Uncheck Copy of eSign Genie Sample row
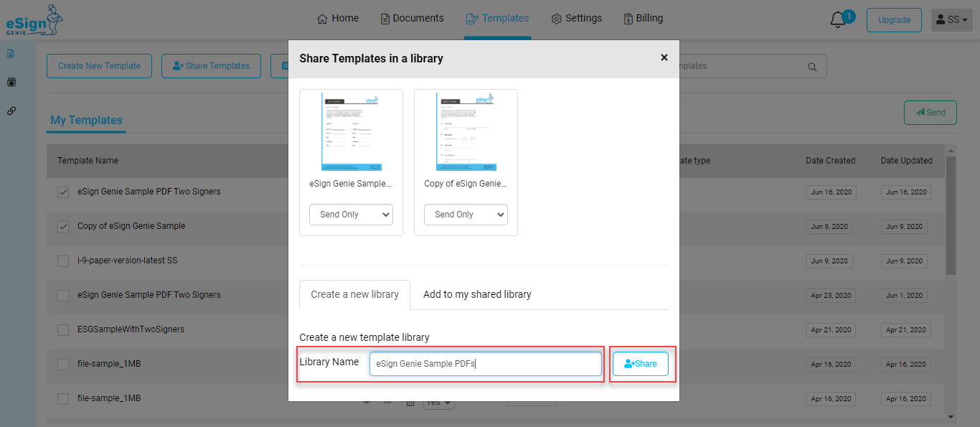 click(63, 226)
